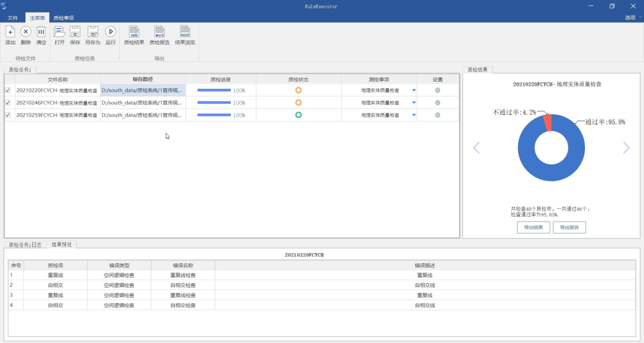Show previous chart with left arrow

pos(476,148)
